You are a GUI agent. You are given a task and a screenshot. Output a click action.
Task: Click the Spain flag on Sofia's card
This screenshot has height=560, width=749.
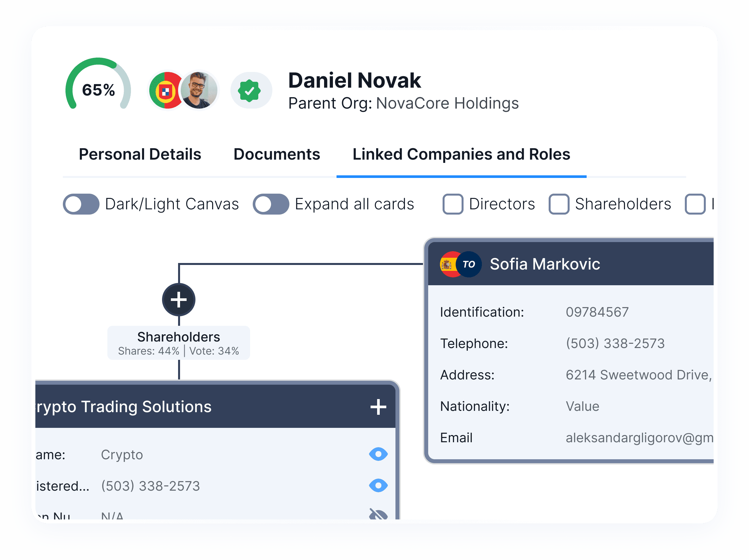pos(448,264)
